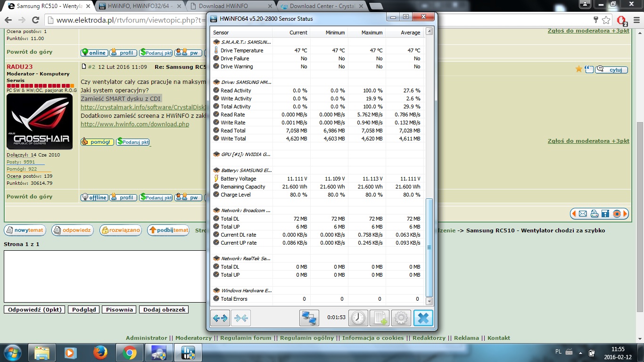Click the yellow pomógł button
The width and height of the screenshot is (644, 362).
[x=97, y=141]
